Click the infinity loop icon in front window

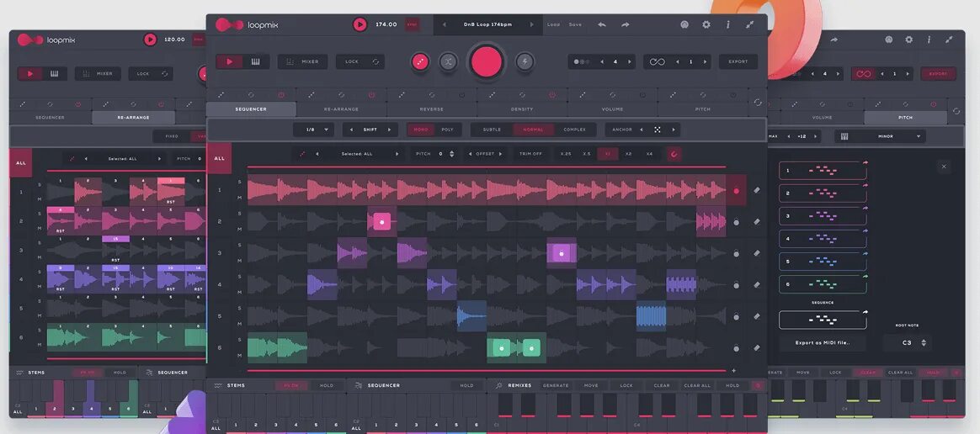657,62
